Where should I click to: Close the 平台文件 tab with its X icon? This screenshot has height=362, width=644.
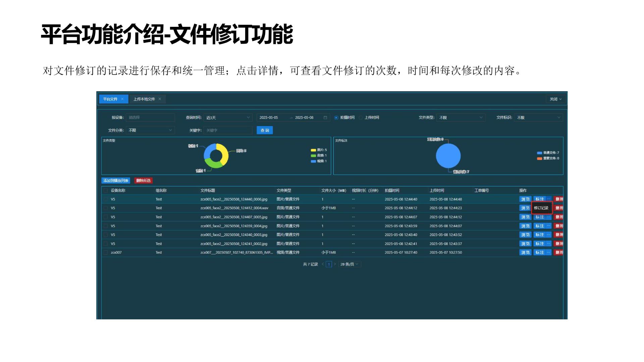[122, 99]
